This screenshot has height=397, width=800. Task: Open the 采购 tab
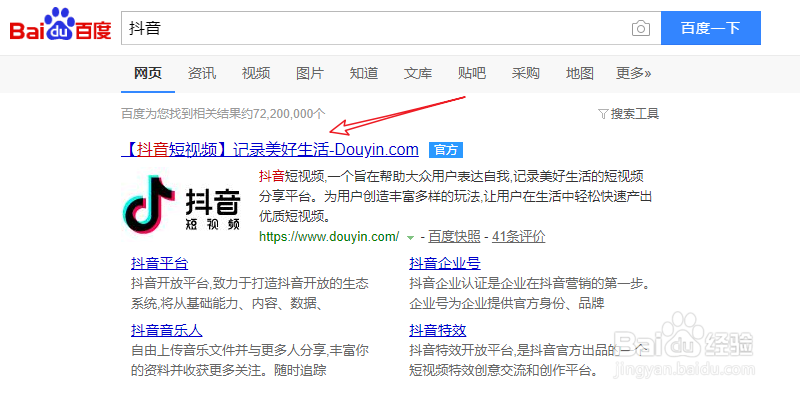[526, 73]
